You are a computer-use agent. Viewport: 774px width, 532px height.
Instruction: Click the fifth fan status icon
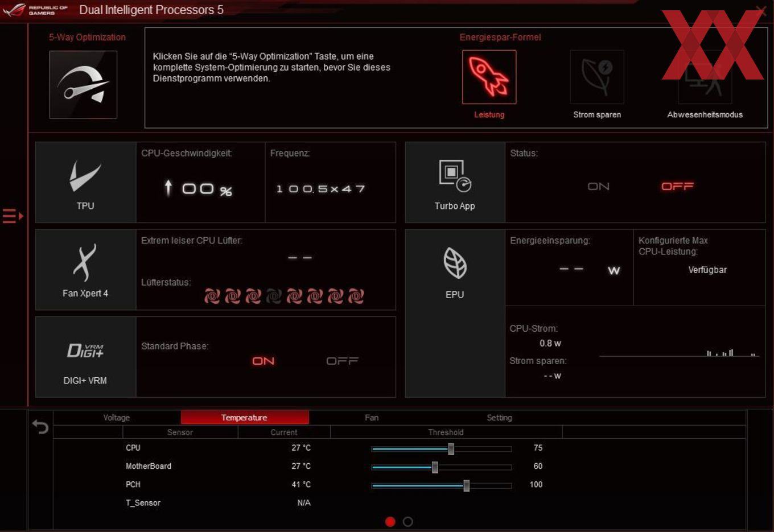[294, 296]
